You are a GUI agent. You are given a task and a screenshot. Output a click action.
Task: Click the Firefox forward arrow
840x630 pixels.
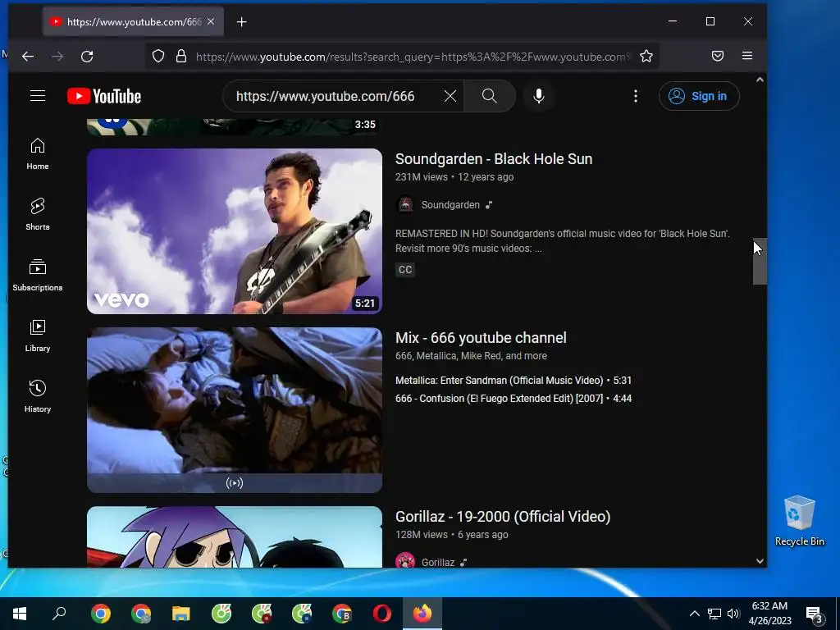click(57, 57)
